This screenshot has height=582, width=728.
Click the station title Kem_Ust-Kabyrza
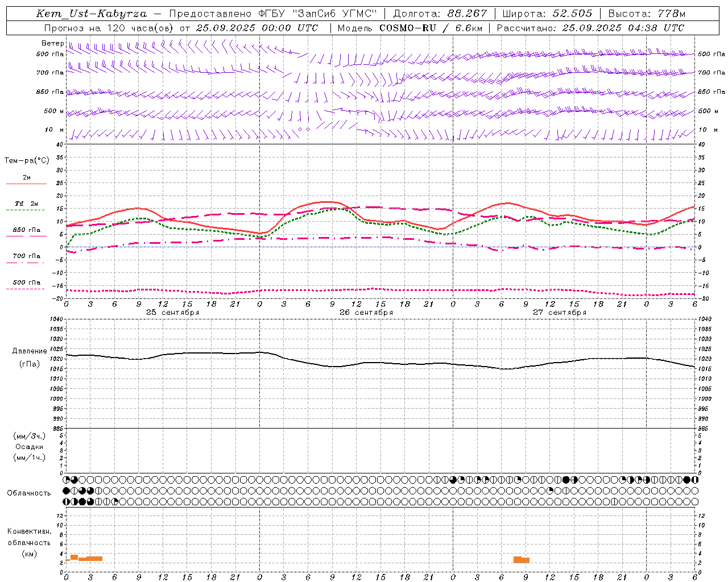pos(92,14)
